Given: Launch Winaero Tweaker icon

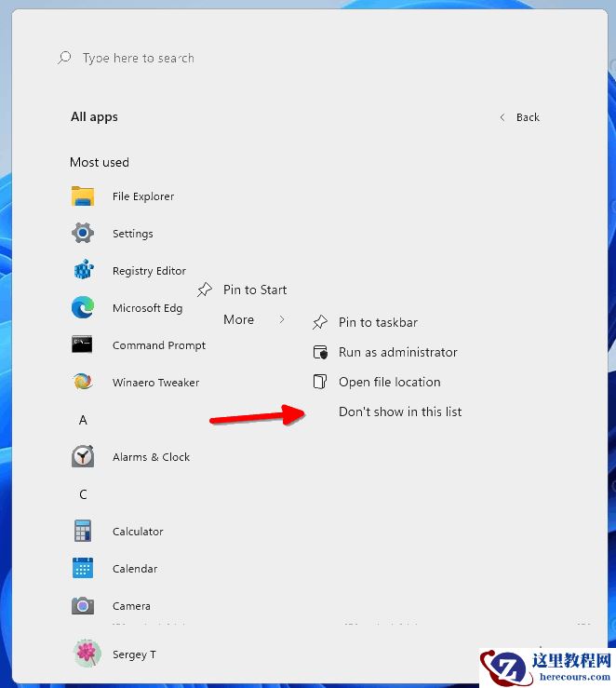Looking at the screenshot, I should 83,382.
